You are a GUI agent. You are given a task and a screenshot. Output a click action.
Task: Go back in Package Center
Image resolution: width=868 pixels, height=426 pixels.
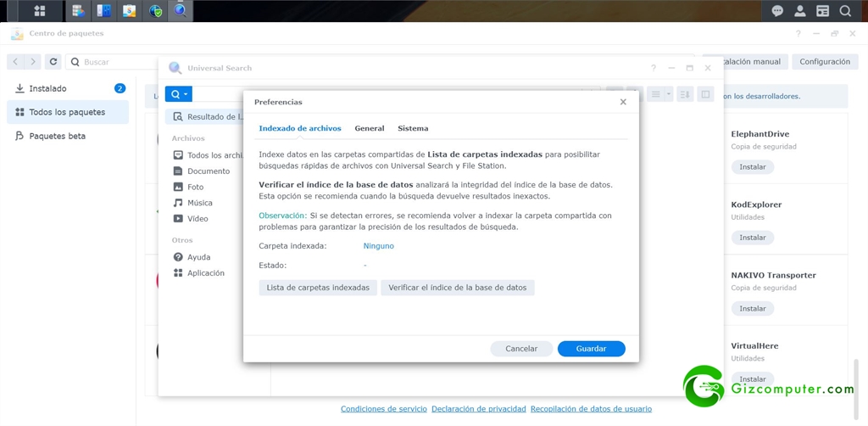[15, 62]
